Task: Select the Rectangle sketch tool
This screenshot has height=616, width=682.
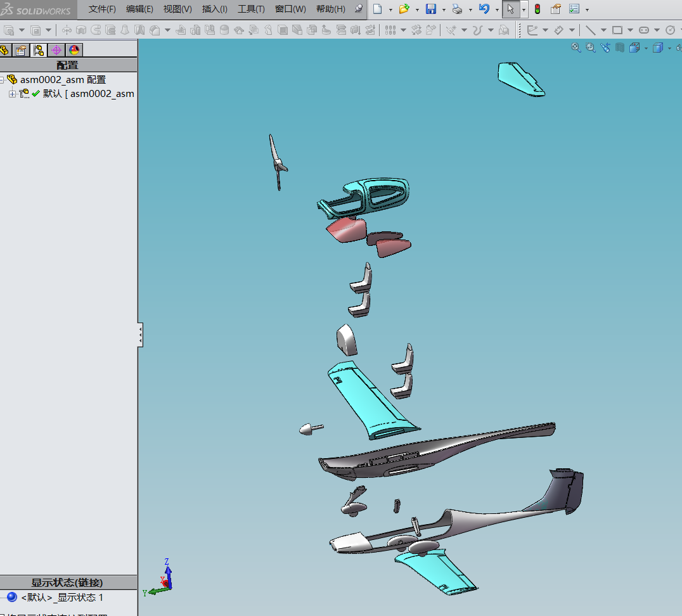Action: point(617,30)
